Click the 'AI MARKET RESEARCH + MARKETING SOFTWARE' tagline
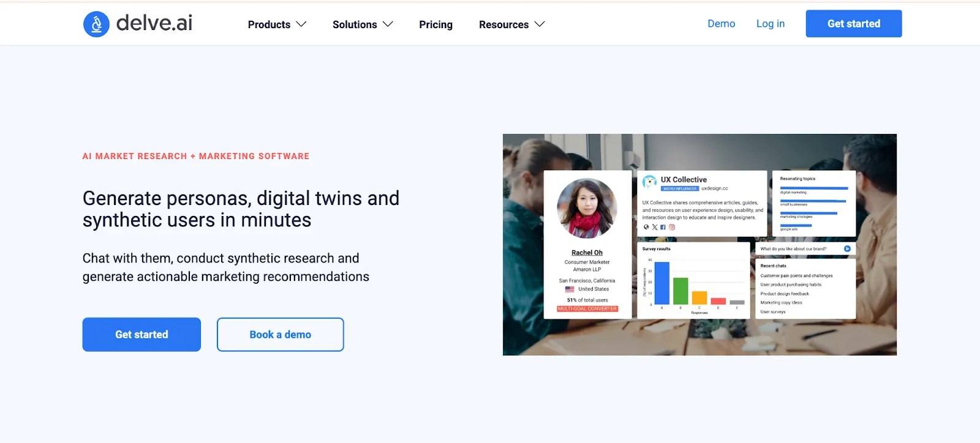Viewport: 980px width, 443px height. (x=196, y=156)
